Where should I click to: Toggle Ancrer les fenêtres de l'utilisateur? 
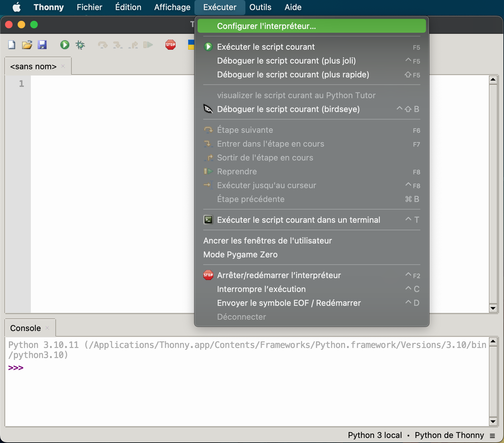(x=267, y=241)
